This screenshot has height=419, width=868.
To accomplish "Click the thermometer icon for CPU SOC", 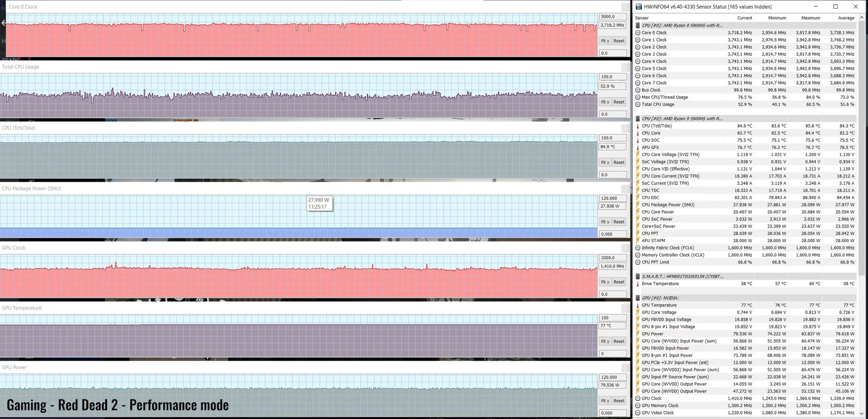I will point(638,140).
